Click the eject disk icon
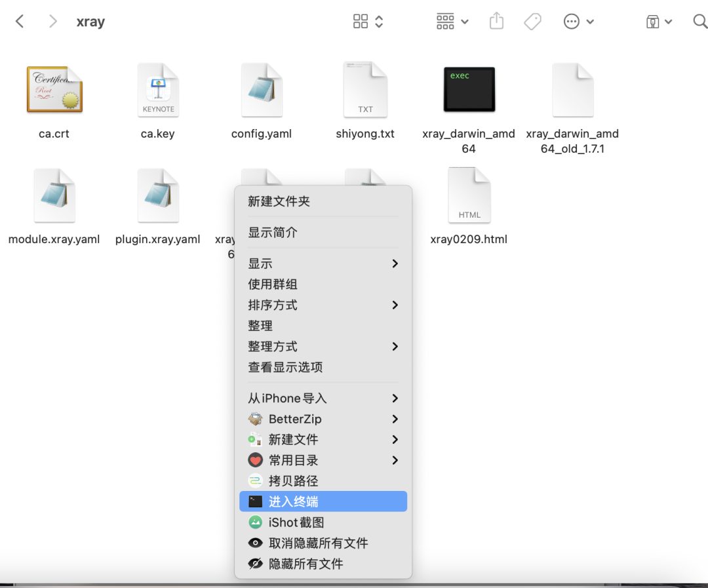The width and height of the screenshot is (708, 588). (654, 21)
